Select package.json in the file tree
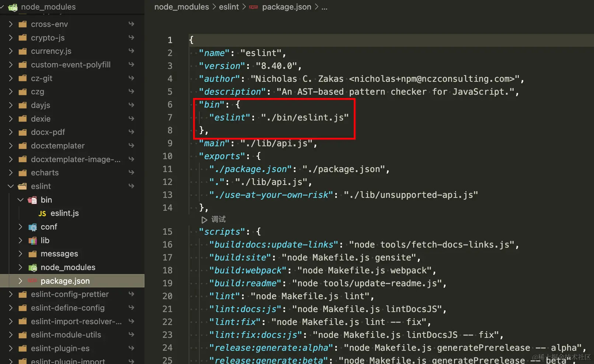The width and height of the screenshot is (594, 364). [x=72, y=281]
